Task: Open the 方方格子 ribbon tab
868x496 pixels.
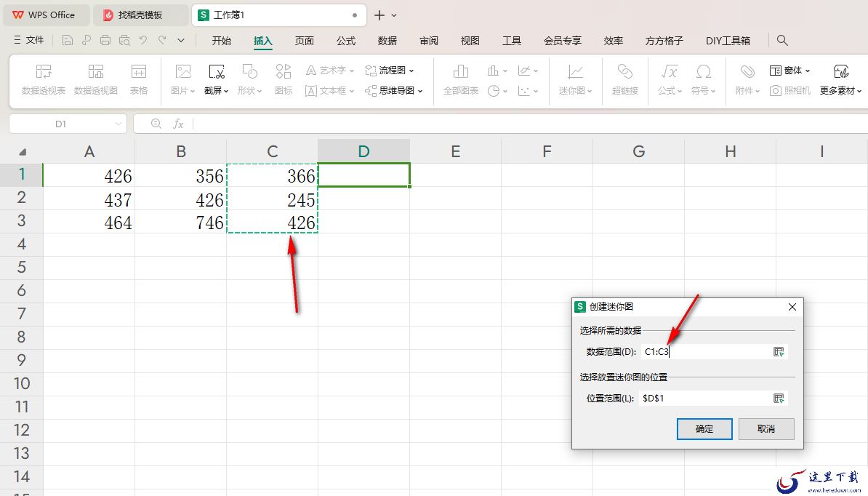Action: 664,41
